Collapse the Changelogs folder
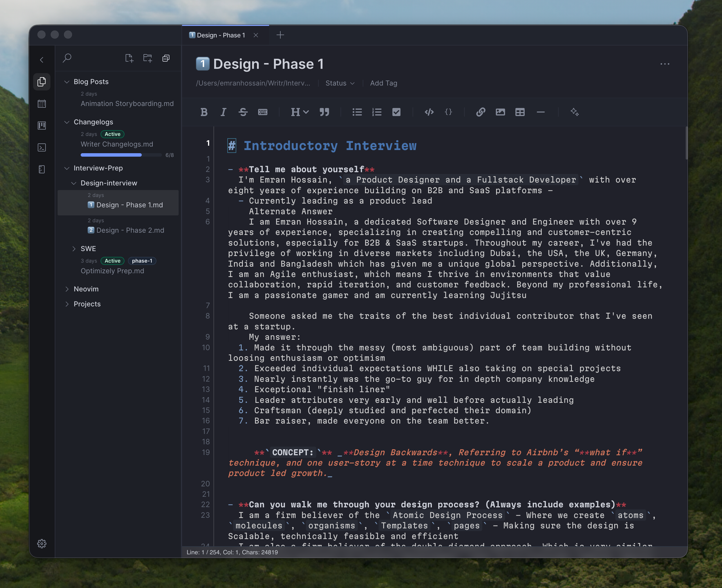This screenshot has width=722, height=588. coord(67,122)
